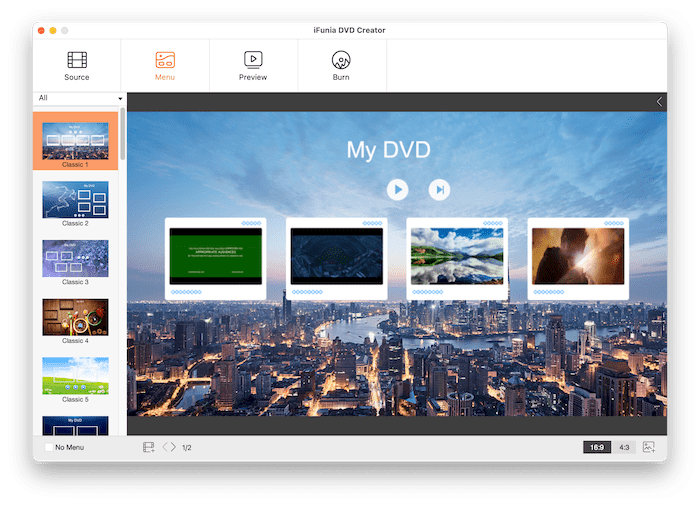Image resolution: width=700 pixels, height=505 pixels.
Task: Click the mountain lake video thumbnail
Action: coord(456,256)
